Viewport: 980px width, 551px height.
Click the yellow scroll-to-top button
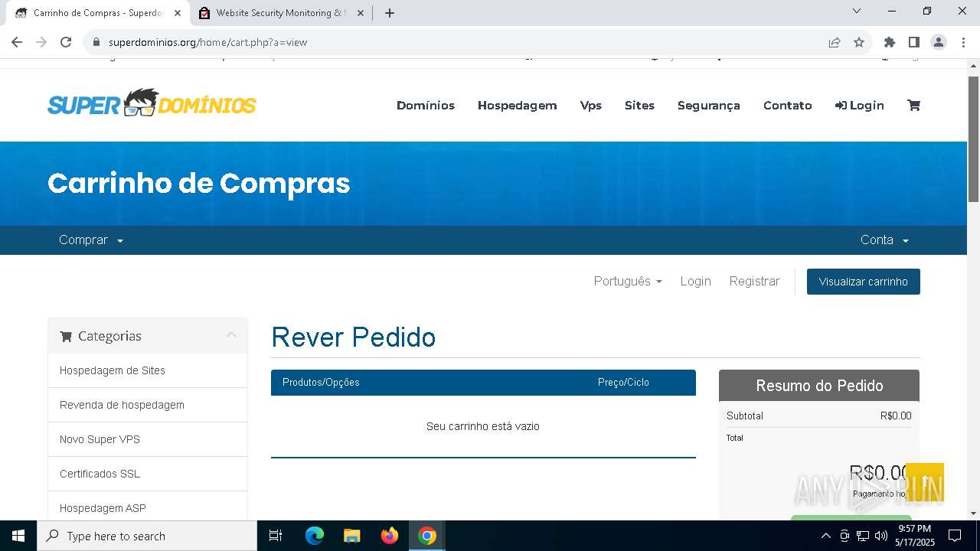point(925,482)
